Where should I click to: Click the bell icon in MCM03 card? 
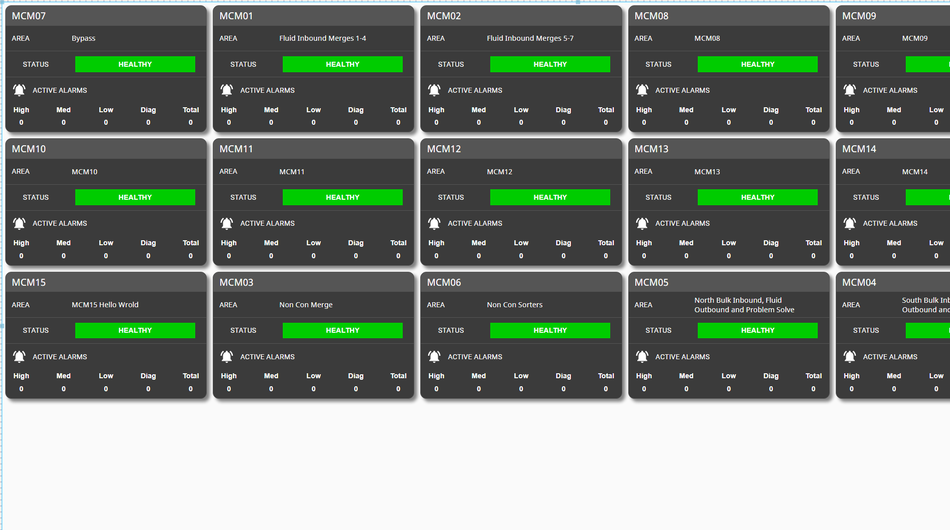pyautogui.click(x=227, y=356)
